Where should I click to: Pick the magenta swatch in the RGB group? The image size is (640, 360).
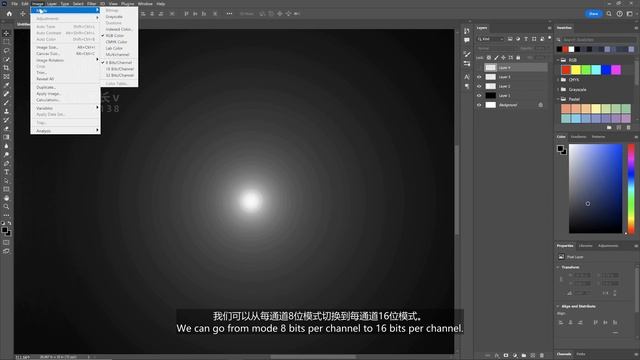[x=616, y=70]
